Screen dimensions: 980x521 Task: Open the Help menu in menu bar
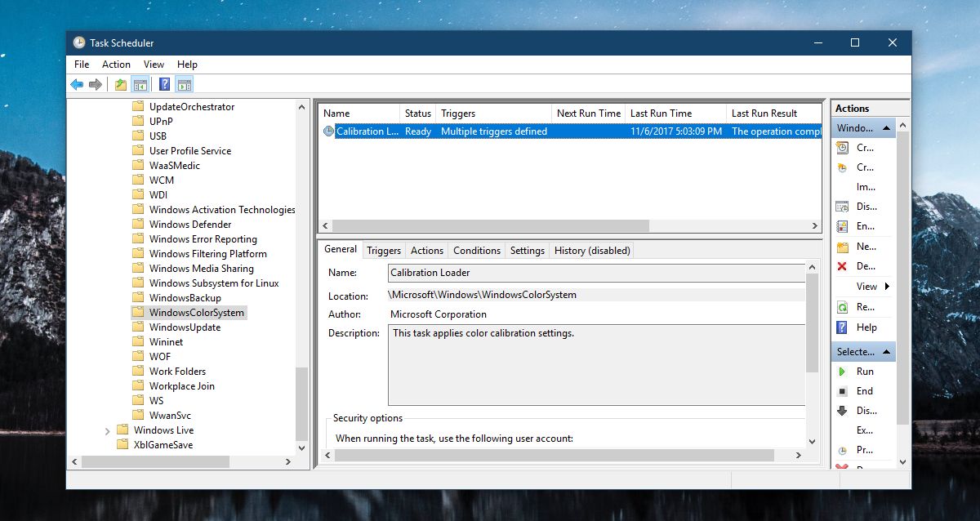click(187, 65)
